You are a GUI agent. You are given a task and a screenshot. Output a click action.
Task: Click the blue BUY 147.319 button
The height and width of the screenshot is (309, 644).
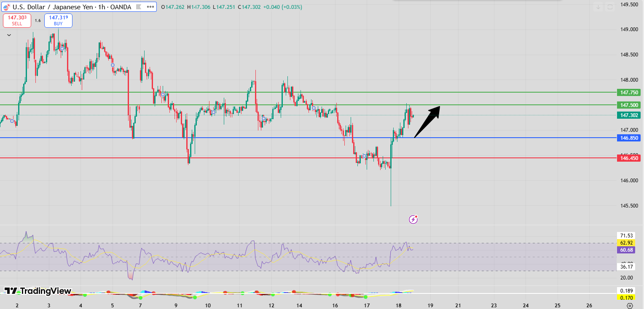click(x=58, y=20)
